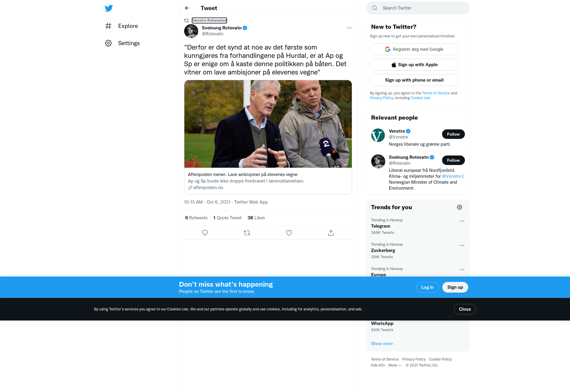Open Explore from the left sidebar
The image size is (570, 392).
tap(121, 26)
